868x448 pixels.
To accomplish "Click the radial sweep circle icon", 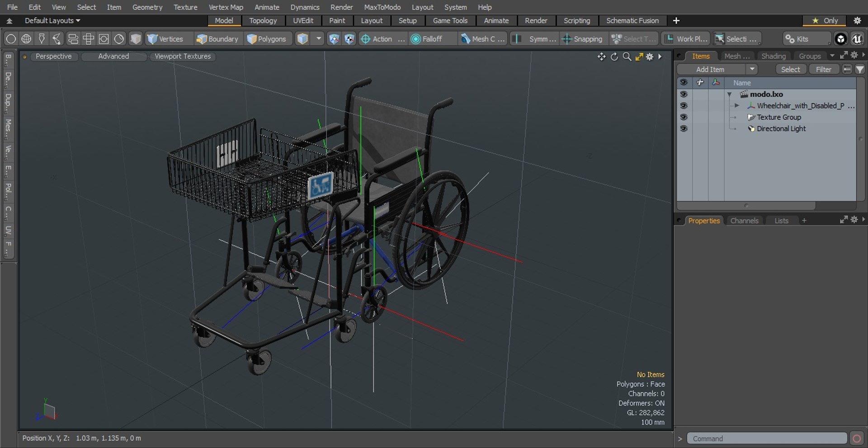I will point(119,39).
